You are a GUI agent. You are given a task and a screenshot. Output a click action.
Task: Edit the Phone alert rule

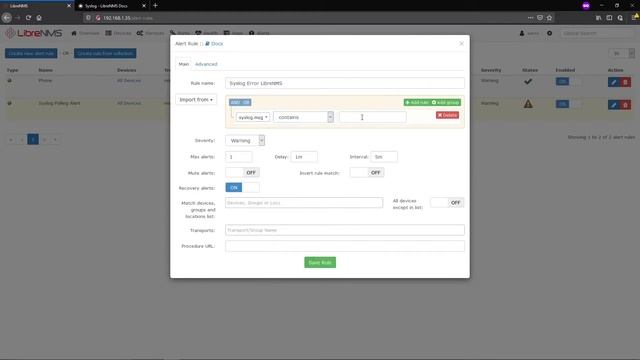click(x=613, y=82)
